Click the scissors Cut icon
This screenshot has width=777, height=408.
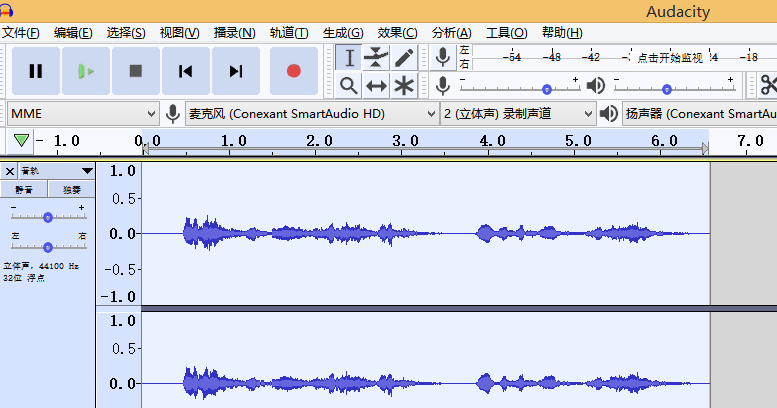767,85
